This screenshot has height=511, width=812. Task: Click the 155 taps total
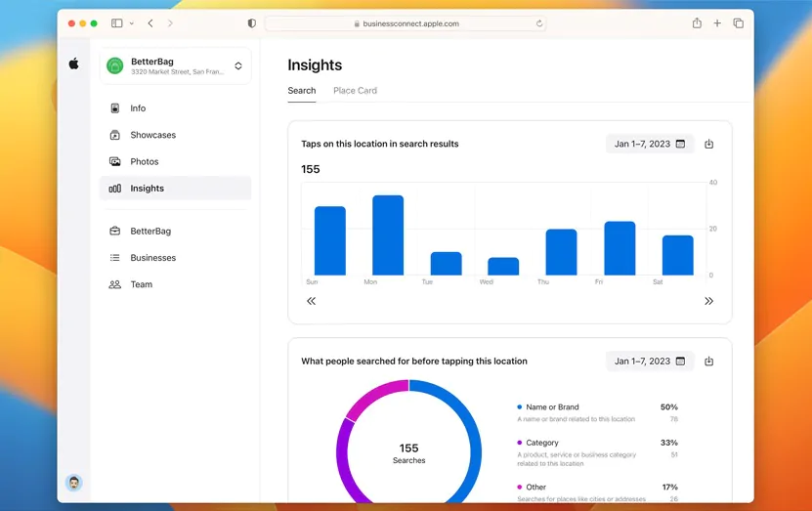[x=311, y=169]
